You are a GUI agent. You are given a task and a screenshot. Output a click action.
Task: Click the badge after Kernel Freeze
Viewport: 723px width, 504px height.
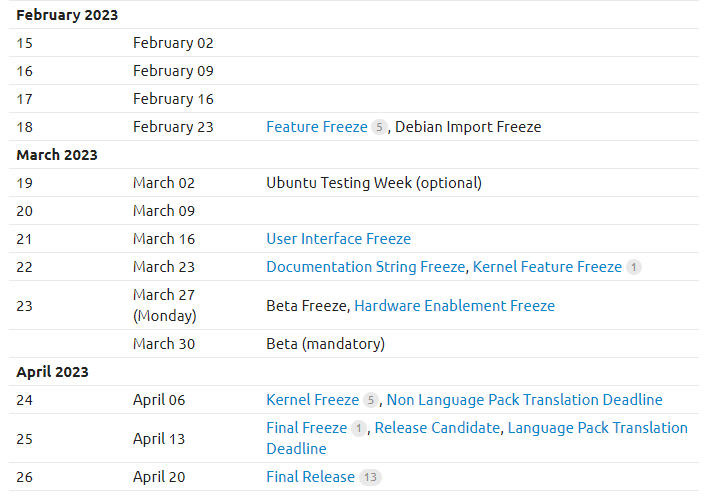pyautogui.click(x=370, y=400)
